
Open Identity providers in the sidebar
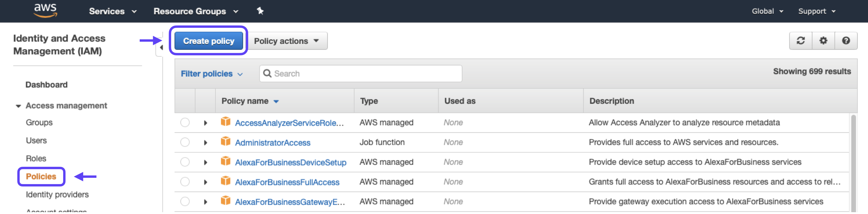[57, 194]
